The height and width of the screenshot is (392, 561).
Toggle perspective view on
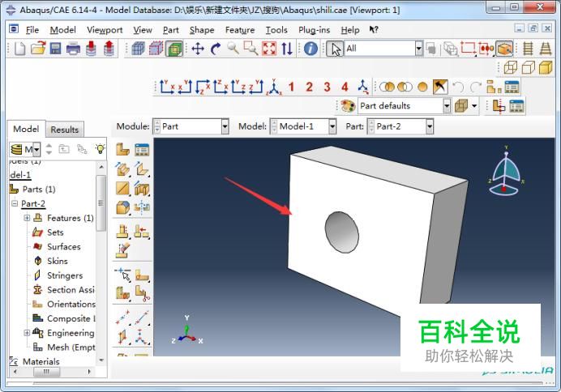(x=546, y=49)
